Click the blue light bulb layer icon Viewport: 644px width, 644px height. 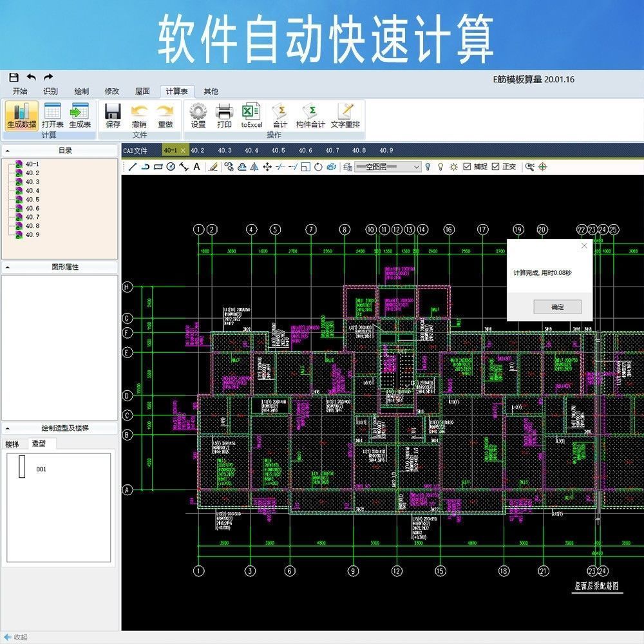coord(428,167)
